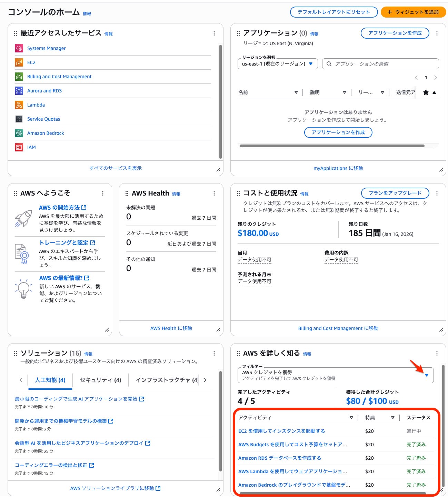Click the プランをアップグレード button
This screenshot has width=448, height=497.
click(395, 193)
